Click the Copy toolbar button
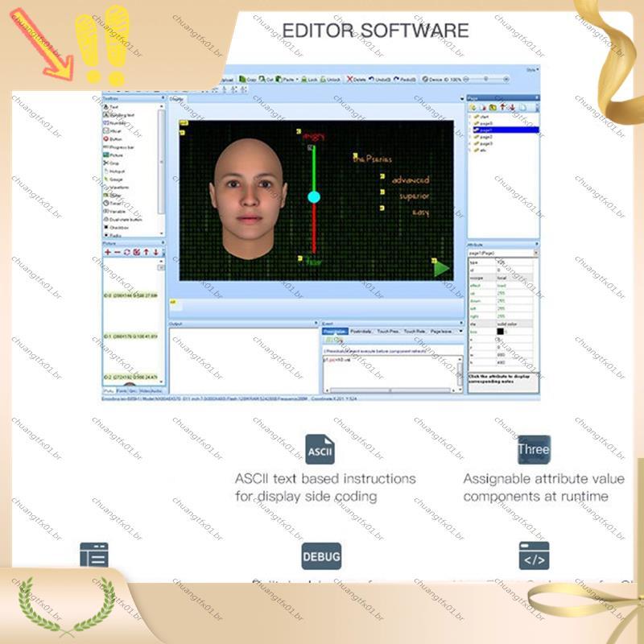 (248, 79)
